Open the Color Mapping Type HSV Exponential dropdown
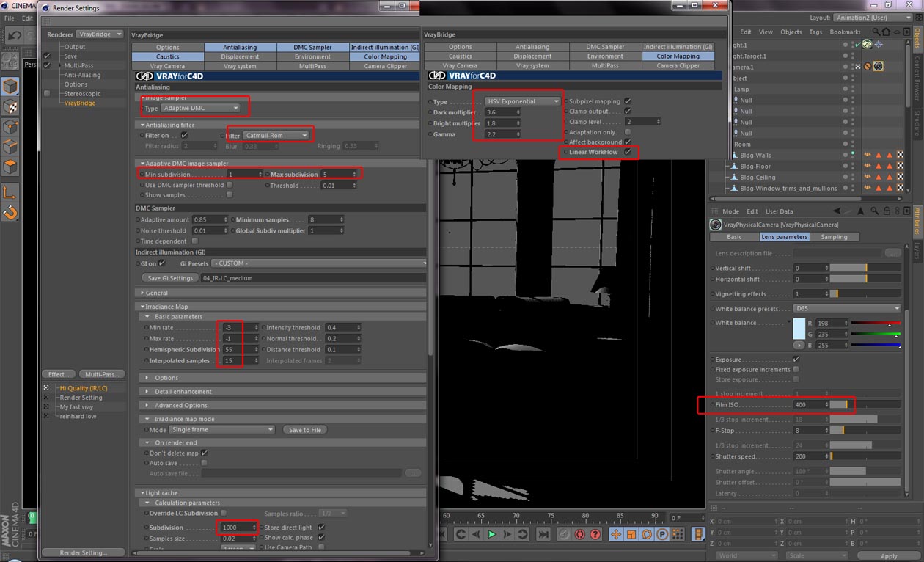924x562 pixels. point(522,101)
